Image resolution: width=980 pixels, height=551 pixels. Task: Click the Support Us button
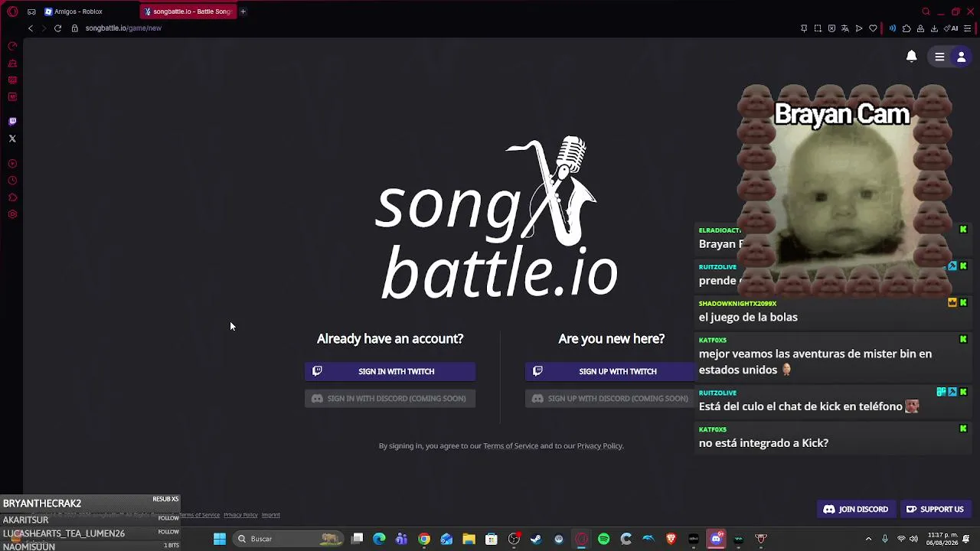tap(935, 509)
